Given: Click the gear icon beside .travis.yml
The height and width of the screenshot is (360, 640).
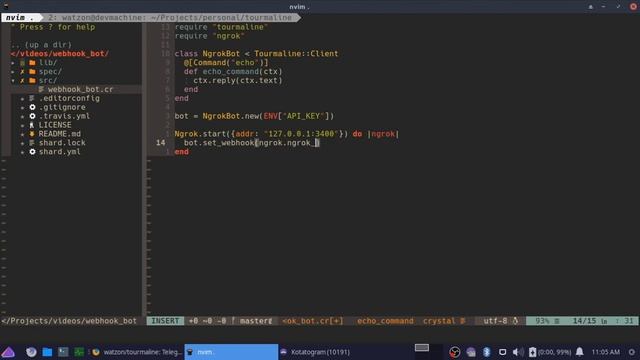Looking at the screenshot, I should click(x=32, y=116).
